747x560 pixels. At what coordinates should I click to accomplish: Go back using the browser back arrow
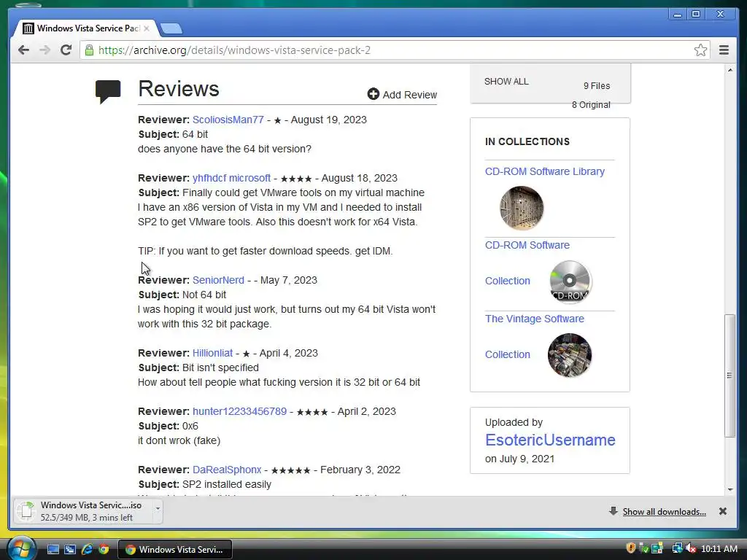23,50
